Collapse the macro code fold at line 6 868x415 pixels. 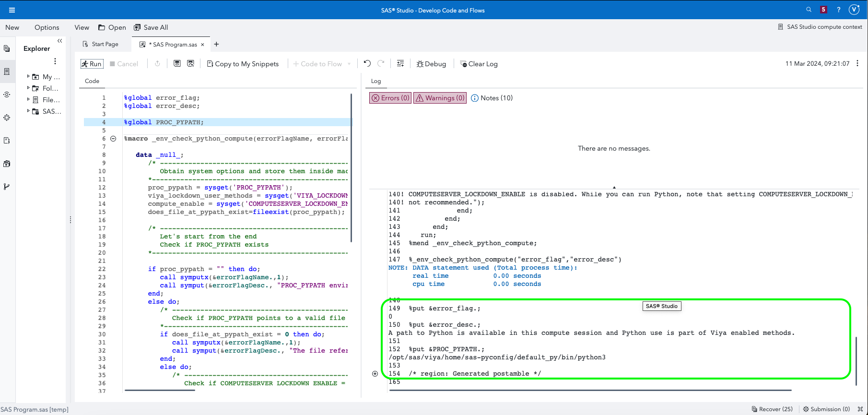113,139
